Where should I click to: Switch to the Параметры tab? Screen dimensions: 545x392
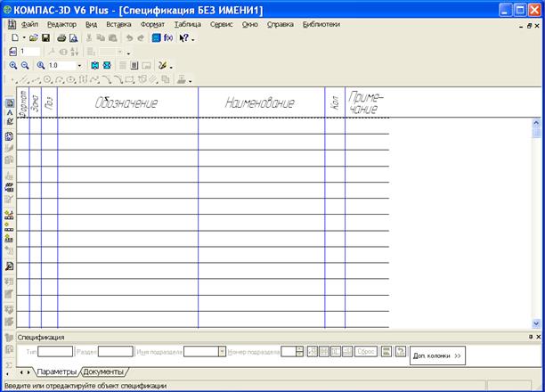57,371
